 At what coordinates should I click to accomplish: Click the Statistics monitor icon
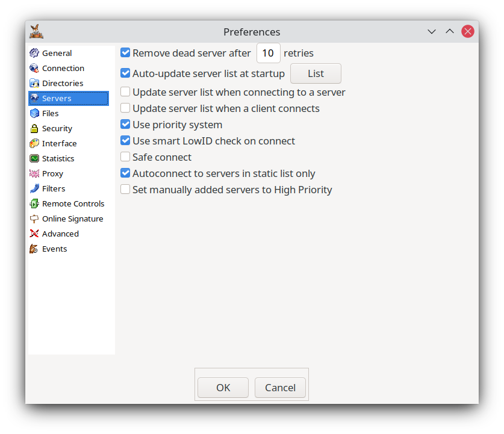[x=34, y=158]
